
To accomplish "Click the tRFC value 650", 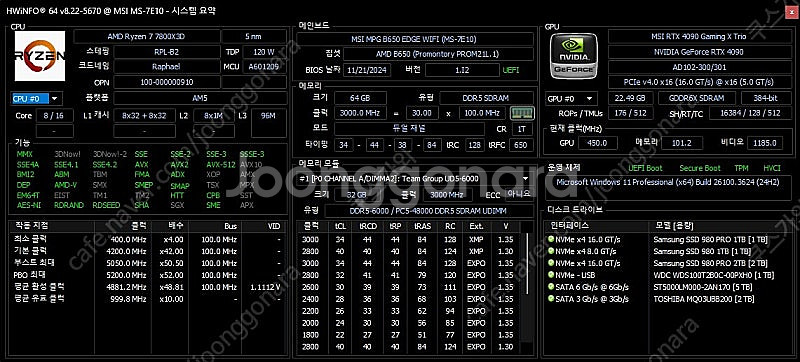I will [520, 145].
